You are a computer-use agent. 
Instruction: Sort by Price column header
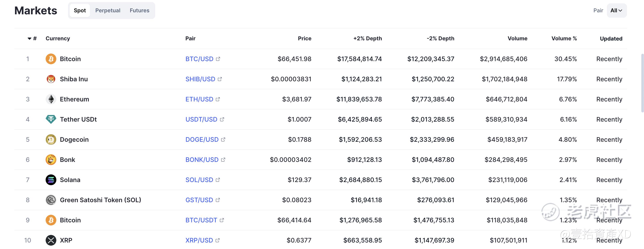pos(304,39)
